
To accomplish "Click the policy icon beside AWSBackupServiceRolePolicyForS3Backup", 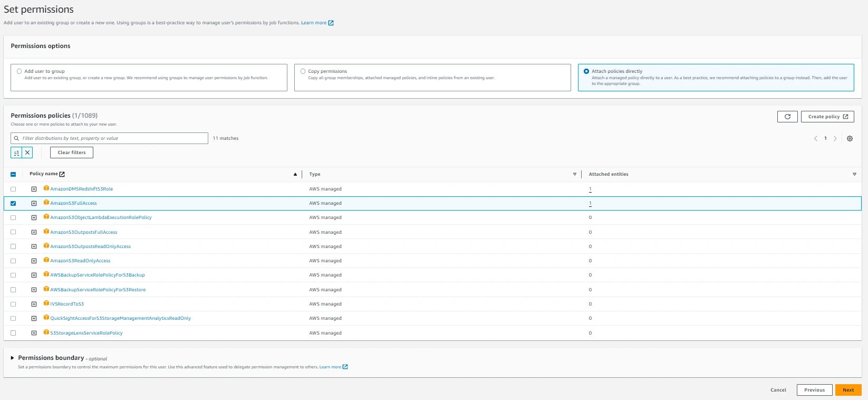I will [x=46, y=274].
